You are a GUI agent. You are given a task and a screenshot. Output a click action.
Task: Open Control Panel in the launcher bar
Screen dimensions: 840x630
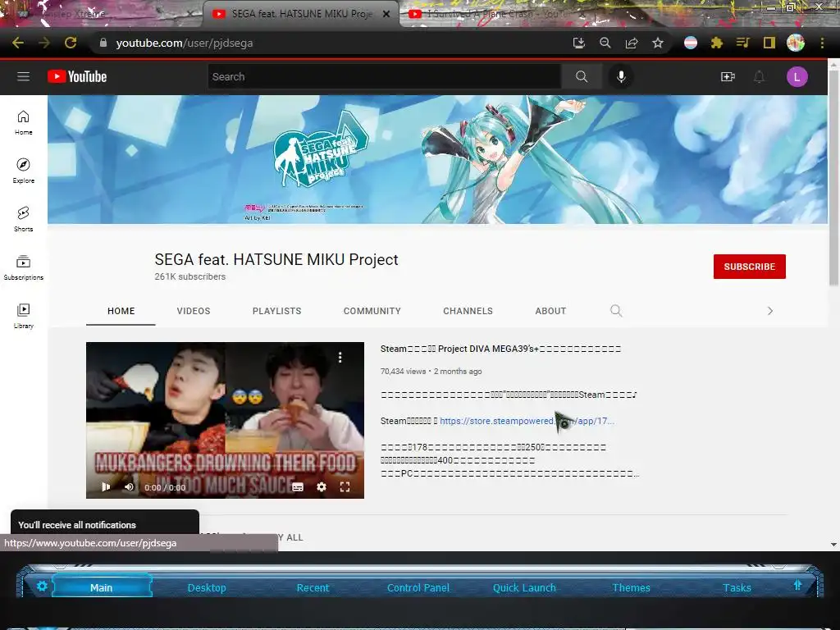418,587
